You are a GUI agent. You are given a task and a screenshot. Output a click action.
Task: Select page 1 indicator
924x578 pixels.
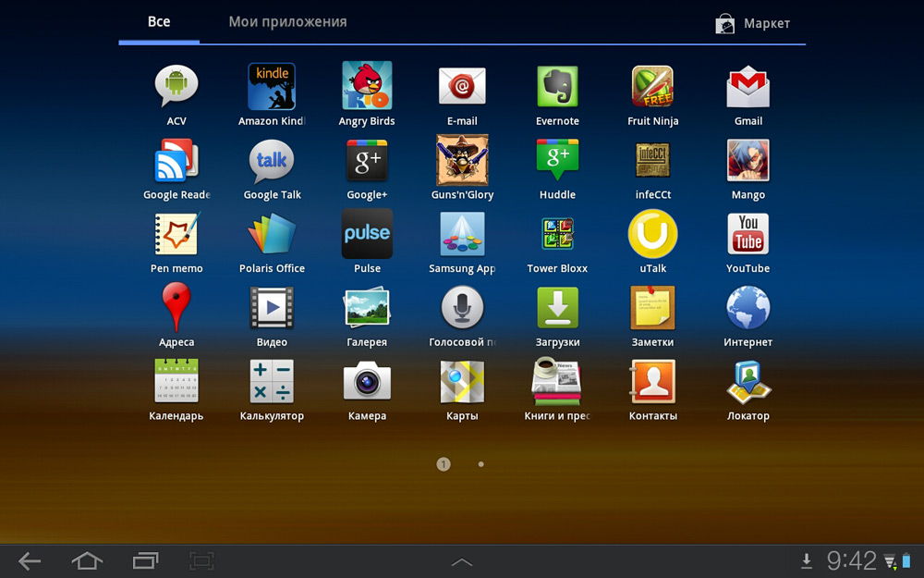pos(444,464)
